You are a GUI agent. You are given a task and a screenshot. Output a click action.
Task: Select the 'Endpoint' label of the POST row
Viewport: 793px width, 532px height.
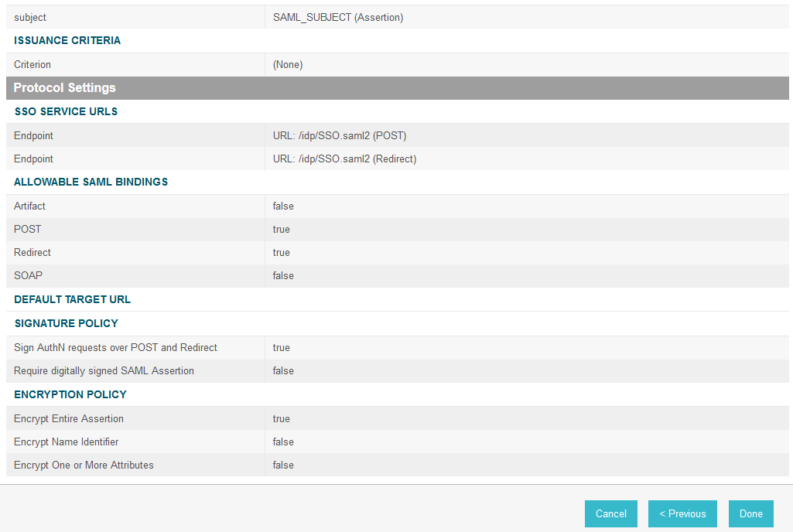click(x=33, y=135)
